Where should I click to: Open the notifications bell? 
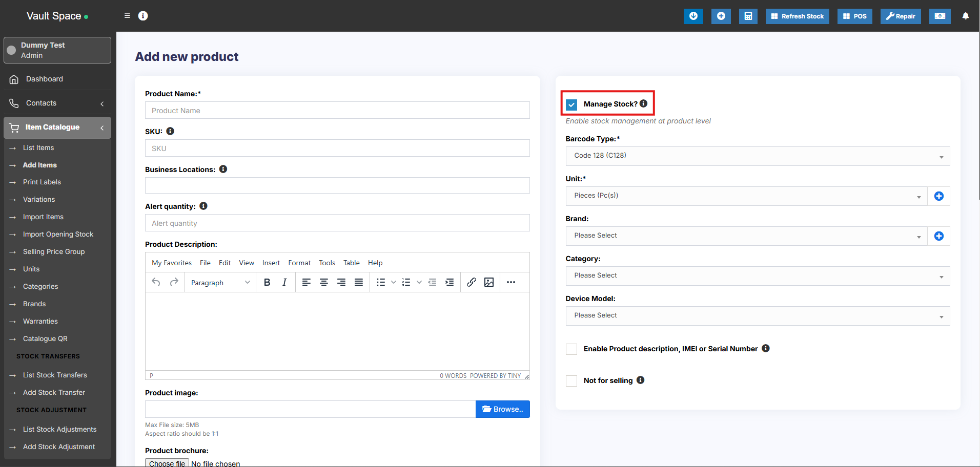[965, 16]
